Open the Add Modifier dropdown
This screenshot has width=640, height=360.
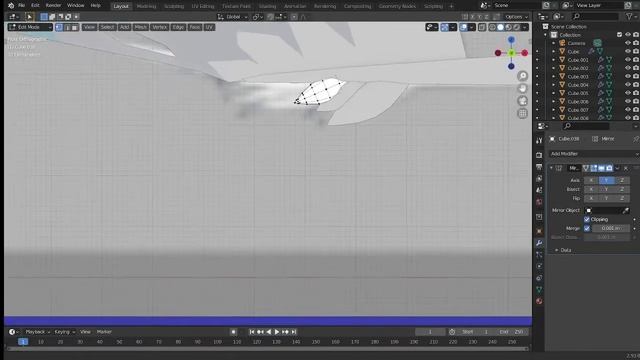[593, 154]
